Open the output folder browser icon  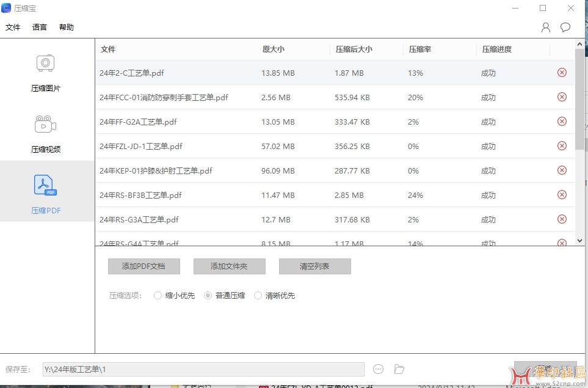tap(399, 369)
